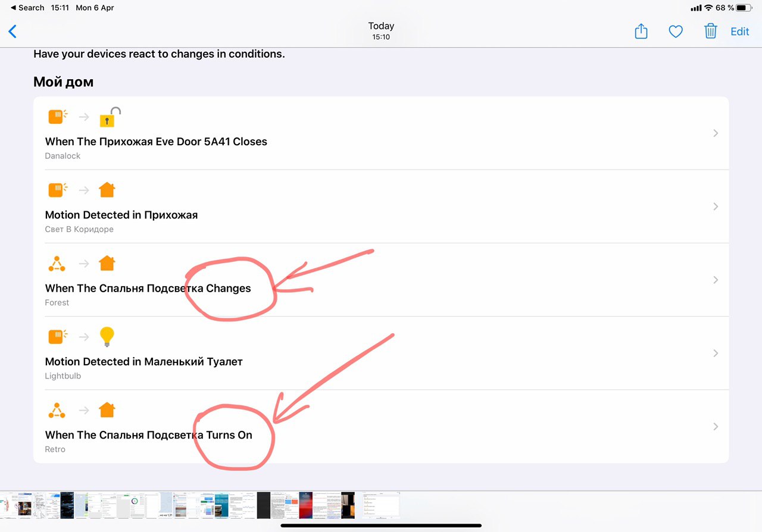Tap the home indicator bar
This screenshot has height=532, width=762.
[x=381, y=525]
